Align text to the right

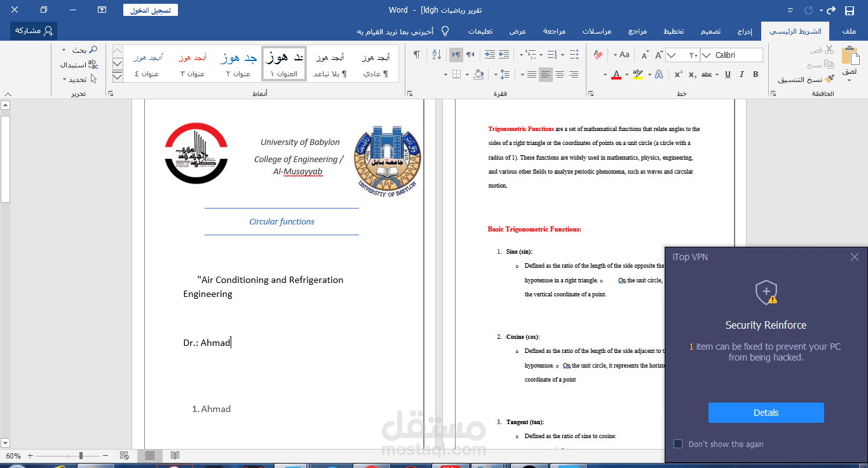pos(574,74)
